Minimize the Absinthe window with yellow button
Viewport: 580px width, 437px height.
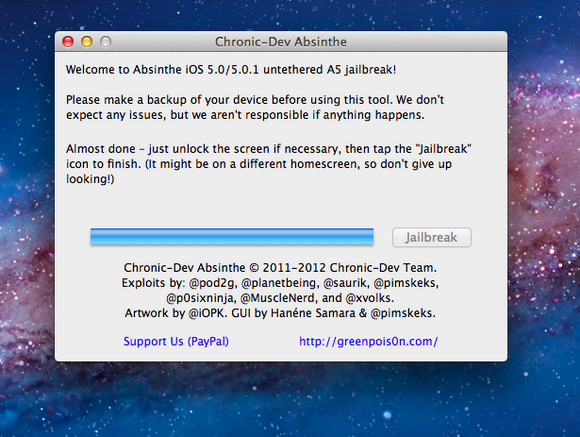(87, 41)
